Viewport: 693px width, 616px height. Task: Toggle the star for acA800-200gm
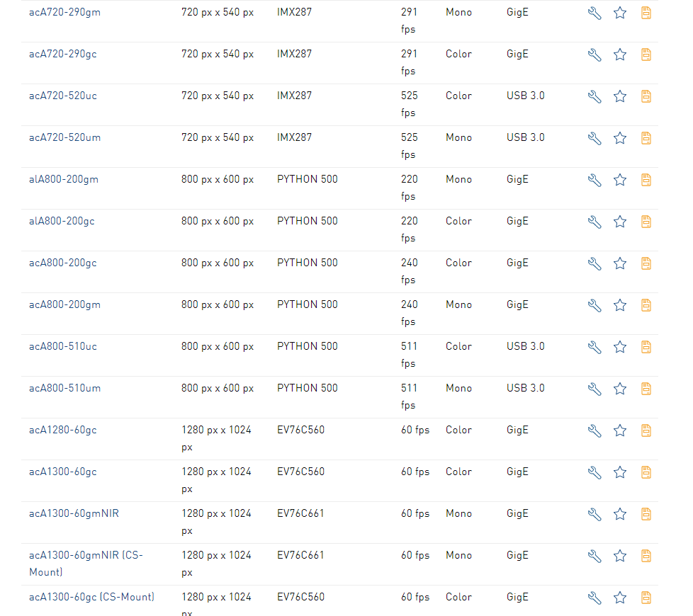click(x=620, y=305)
